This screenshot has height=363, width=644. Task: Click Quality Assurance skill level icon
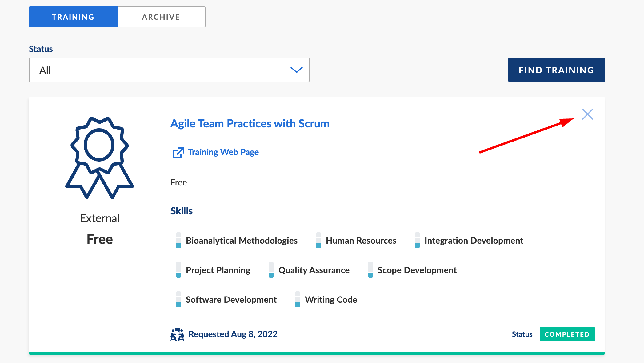pyautogui.click(x=271, y=270)
